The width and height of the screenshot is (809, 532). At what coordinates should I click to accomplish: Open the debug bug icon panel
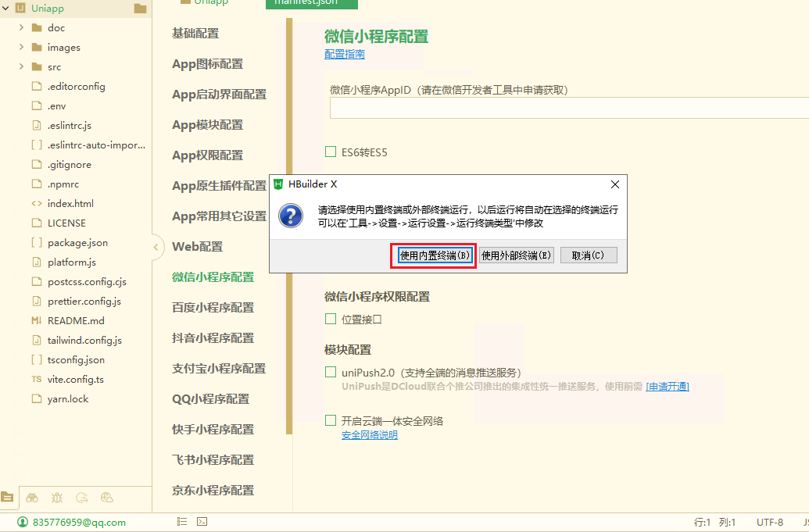click(x=57, y=497)
